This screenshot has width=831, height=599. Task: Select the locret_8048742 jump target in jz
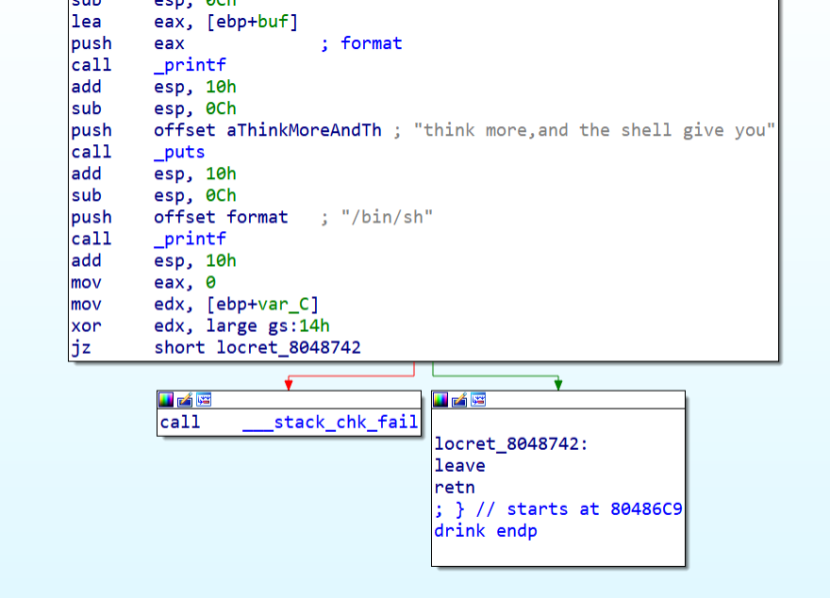[x=289, y=348]
